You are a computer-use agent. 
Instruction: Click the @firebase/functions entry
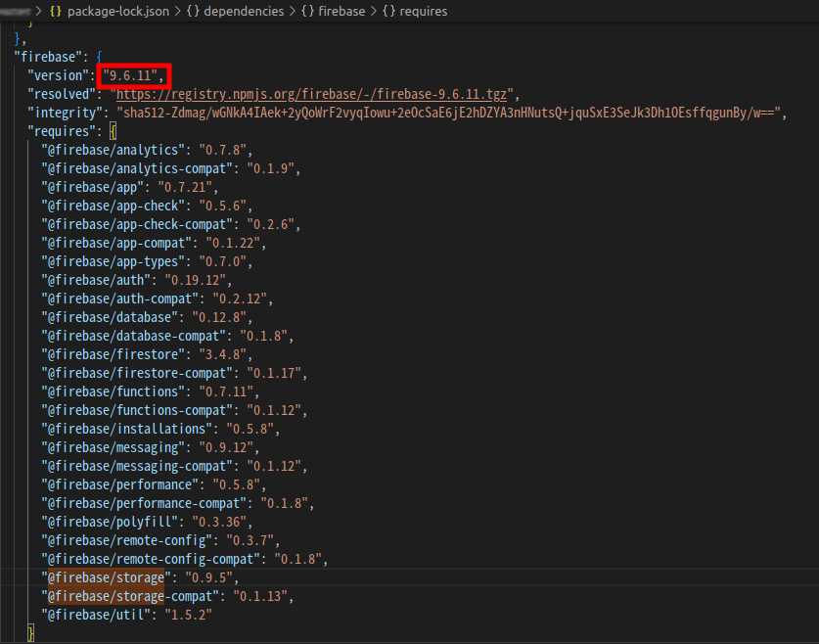150,392
